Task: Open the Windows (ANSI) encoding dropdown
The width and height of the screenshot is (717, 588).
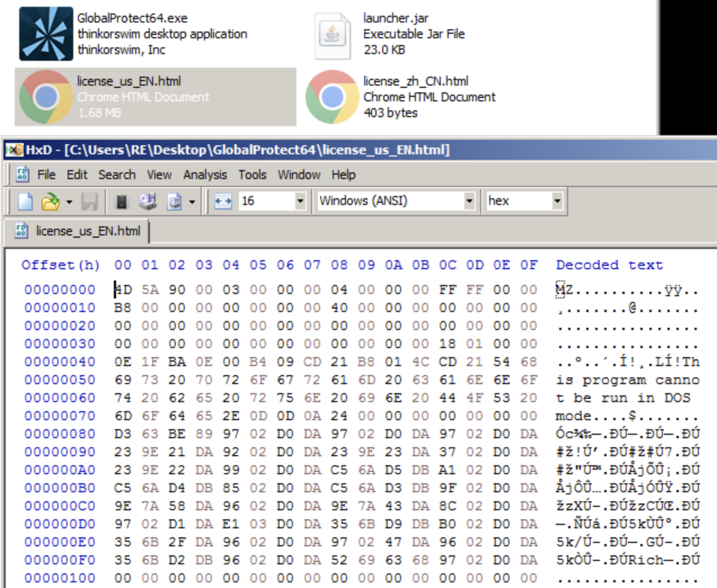Action: 470,201
